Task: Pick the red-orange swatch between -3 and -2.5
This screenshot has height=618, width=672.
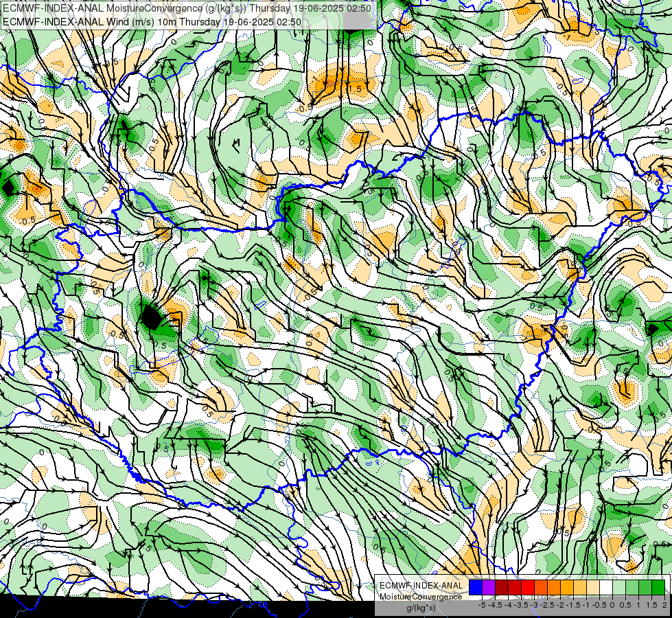Action: [541, 588]
